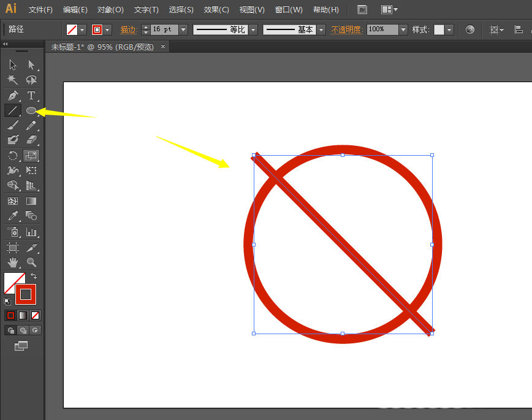This screenshot has height=420, width=532.
Task: Open the 效果(C) menu
Action: tap(216, 10)
